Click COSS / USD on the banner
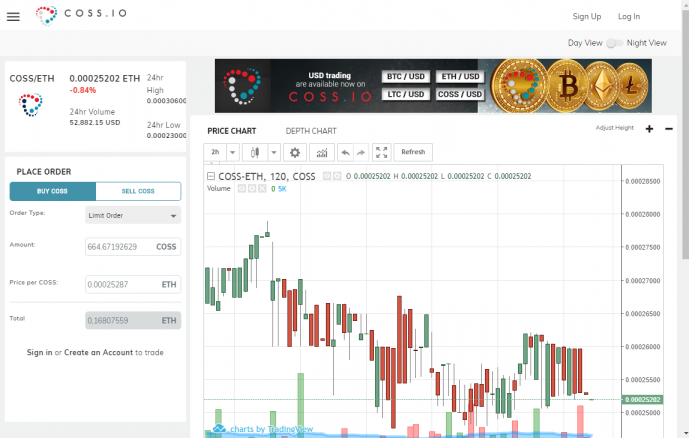 460,94
